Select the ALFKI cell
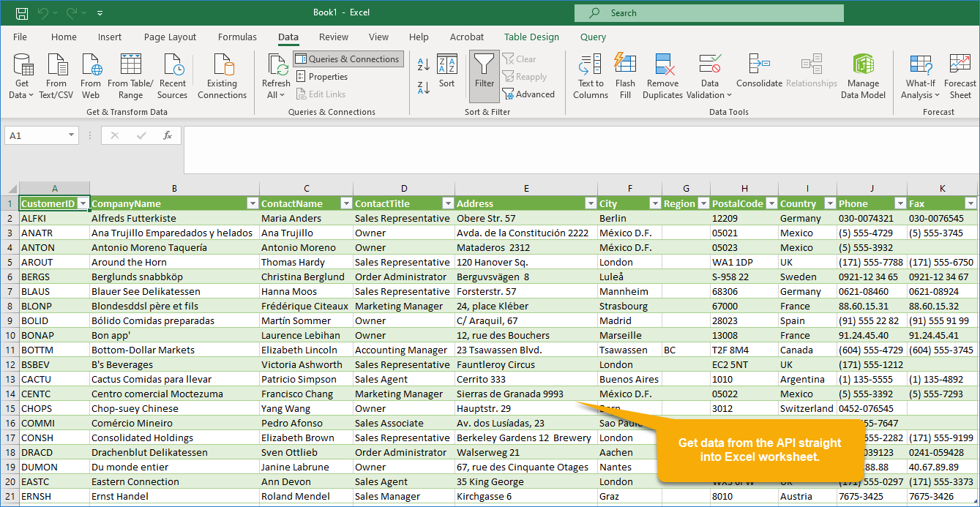980x507 pixels. pyautogui.click(x=55, y=218)
